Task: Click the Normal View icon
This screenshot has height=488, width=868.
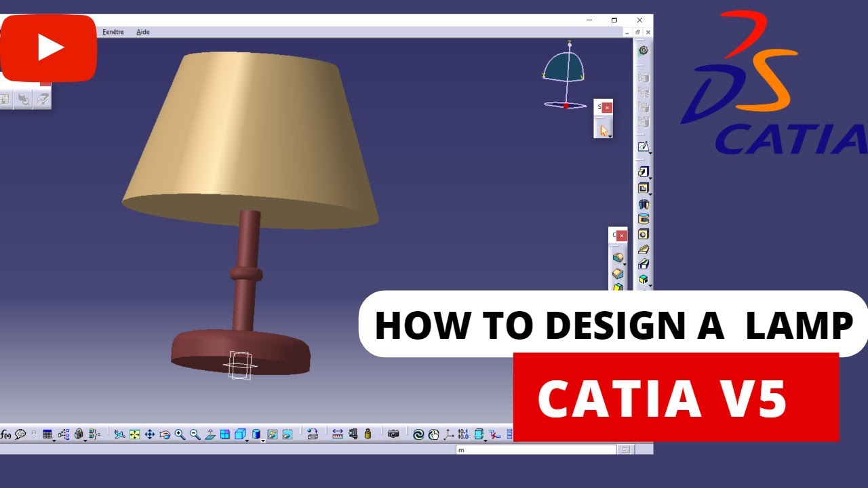Action: pos(210,434)
